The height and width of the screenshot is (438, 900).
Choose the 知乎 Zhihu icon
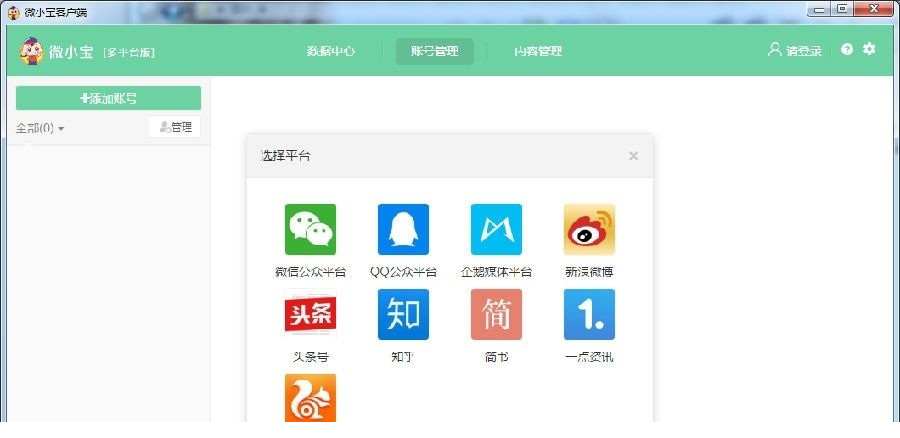[x=404, y=315]
